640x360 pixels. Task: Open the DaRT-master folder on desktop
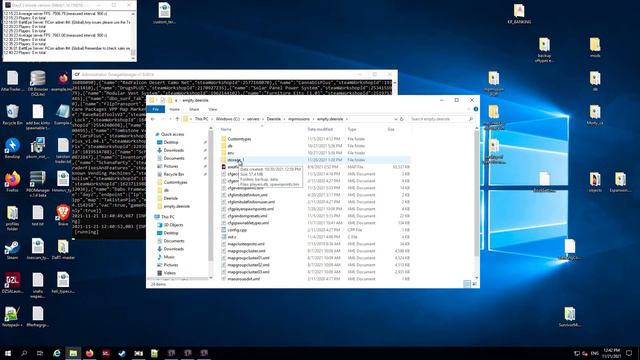(63, 249)
